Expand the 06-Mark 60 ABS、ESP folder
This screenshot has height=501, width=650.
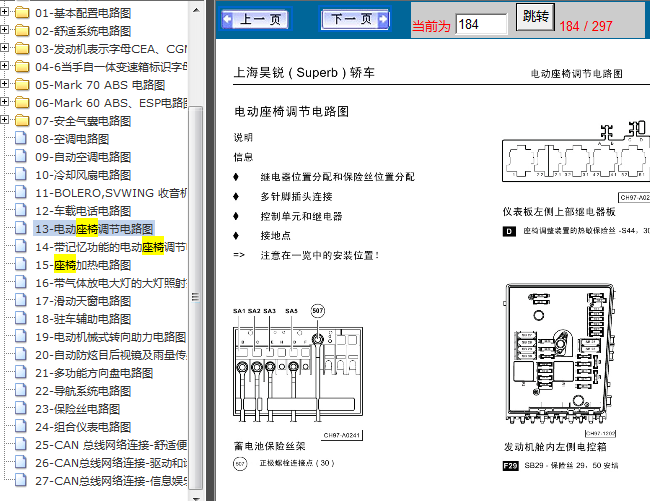coord(4,102)
